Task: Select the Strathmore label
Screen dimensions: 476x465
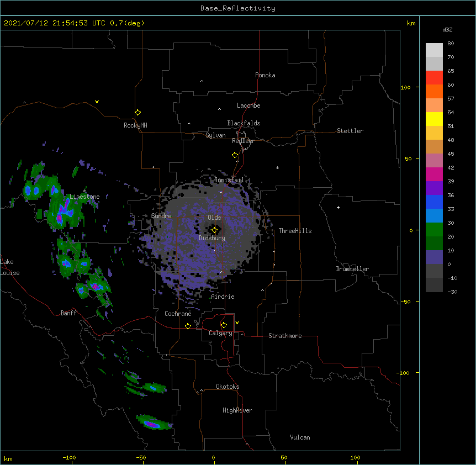Action: pos(285,336)
